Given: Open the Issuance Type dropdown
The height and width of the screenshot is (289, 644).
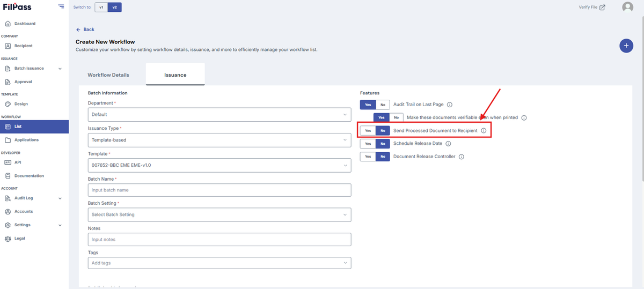Looking at the screenshot, I should [219, 139].
